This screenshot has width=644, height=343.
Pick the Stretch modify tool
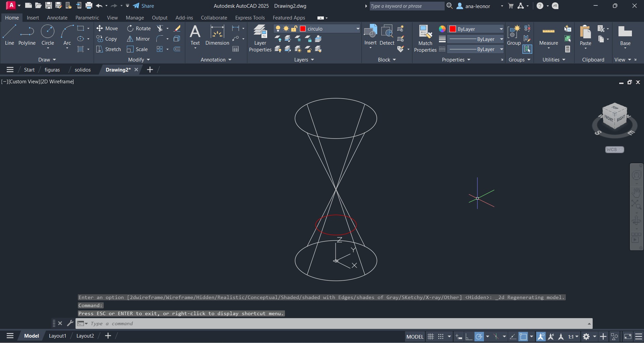108,49
